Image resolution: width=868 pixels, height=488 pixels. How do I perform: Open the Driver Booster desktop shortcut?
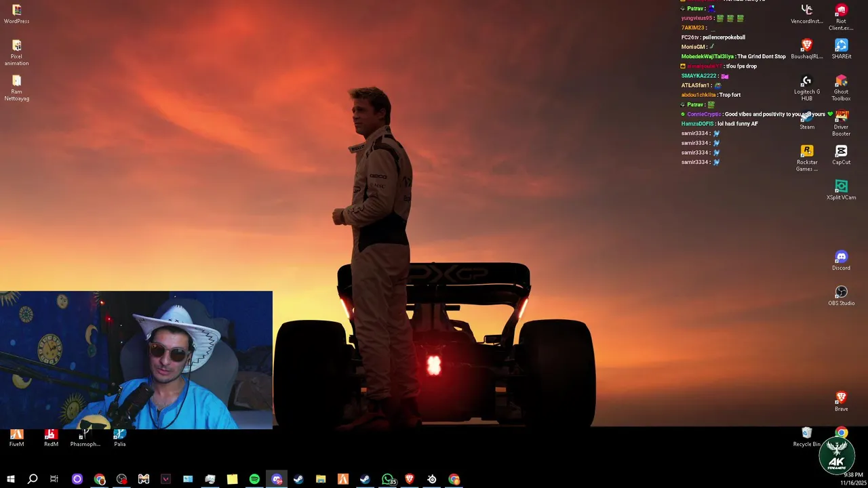(841, 123)
